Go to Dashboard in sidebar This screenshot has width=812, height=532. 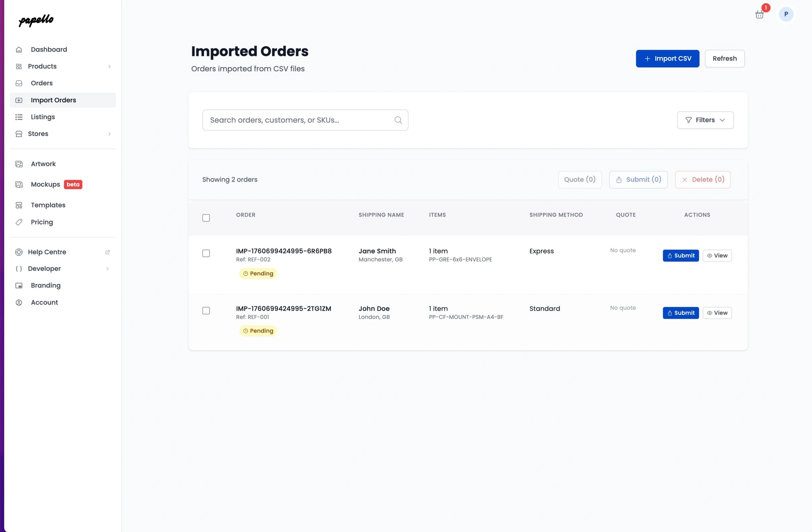(49, 49)
